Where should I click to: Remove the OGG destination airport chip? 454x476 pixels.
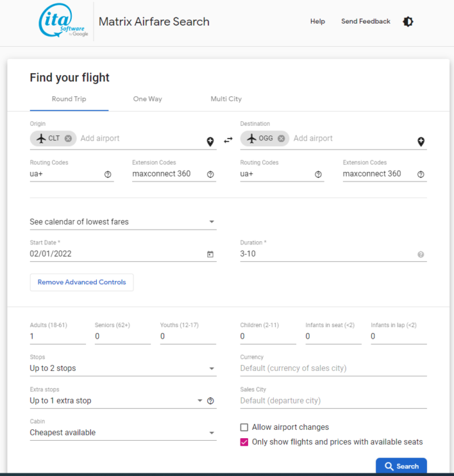[281, 138]
